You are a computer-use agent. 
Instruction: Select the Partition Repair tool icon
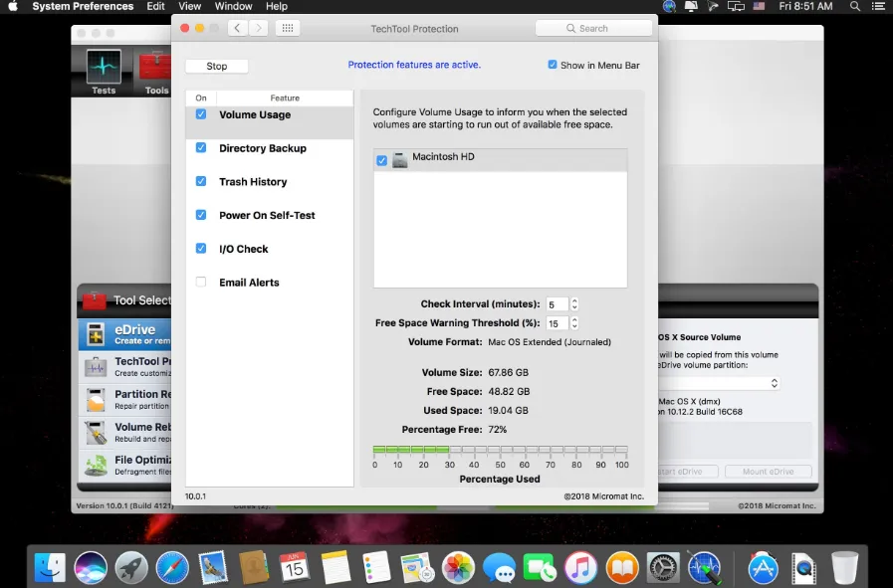pos(96,399)
